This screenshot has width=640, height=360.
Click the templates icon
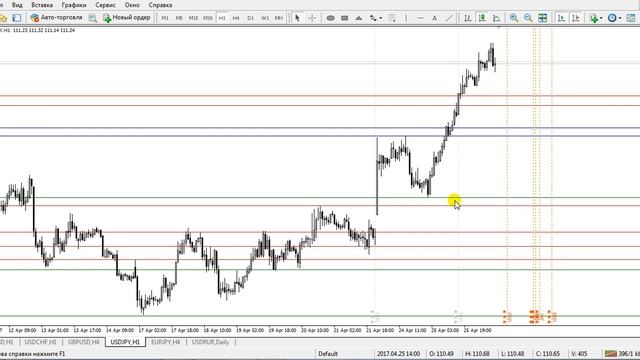pos(631,18)
